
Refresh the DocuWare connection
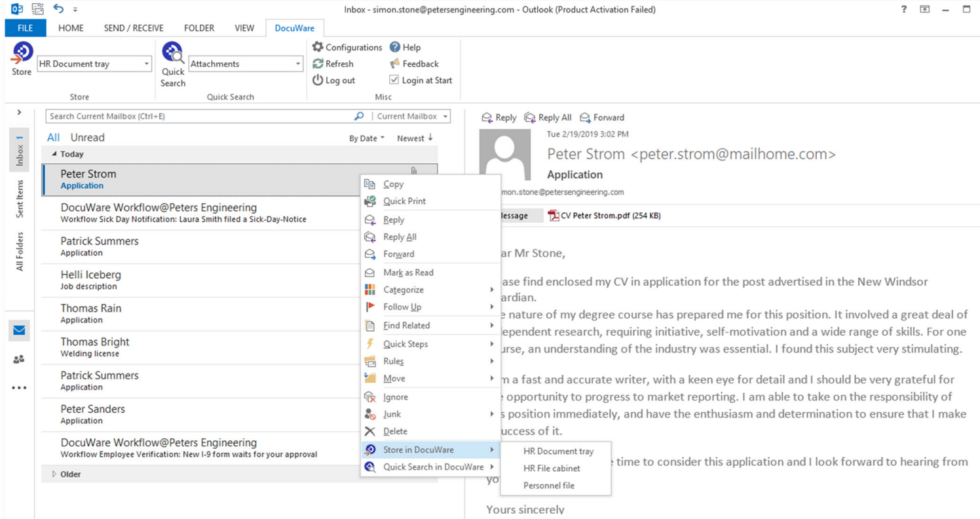click(x=333, y=64)
